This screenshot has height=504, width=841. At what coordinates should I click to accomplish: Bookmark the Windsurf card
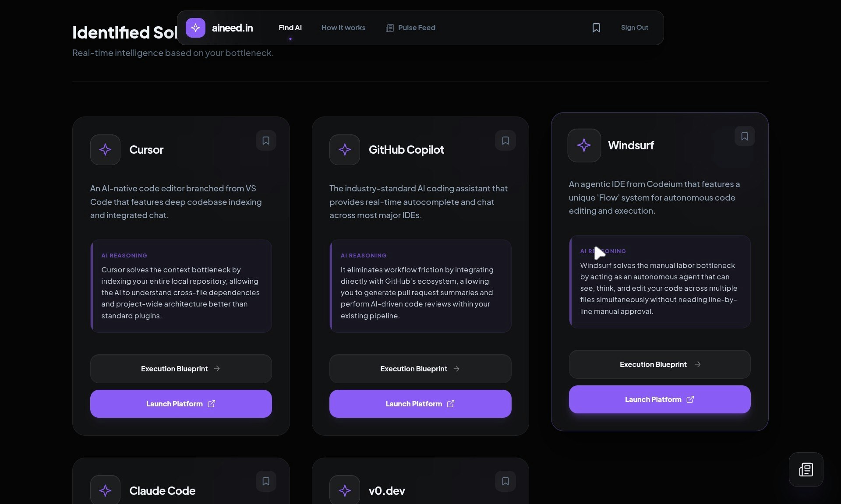(745, 136)
